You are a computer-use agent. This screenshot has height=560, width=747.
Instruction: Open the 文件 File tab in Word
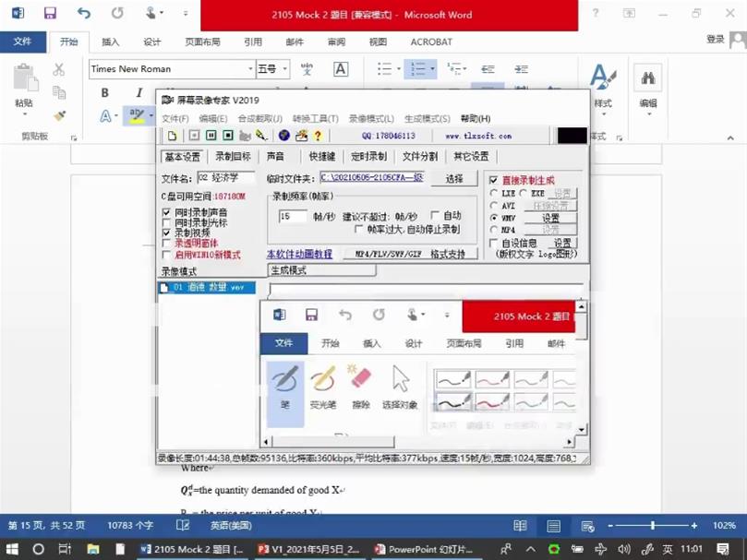(x=22, y=42)
